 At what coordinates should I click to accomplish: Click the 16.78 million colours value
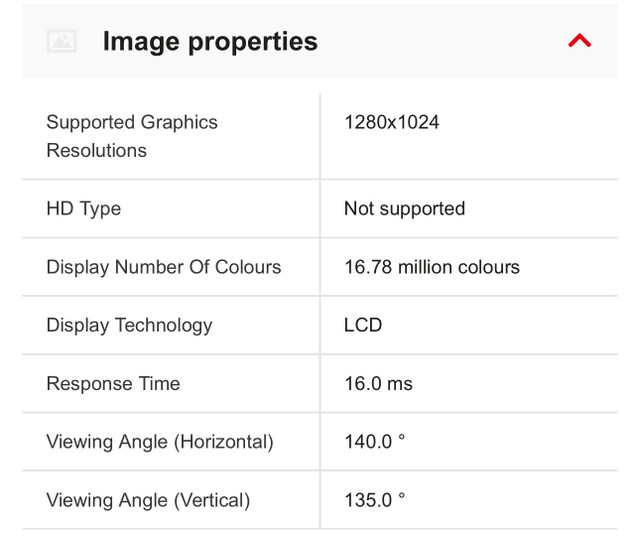pyautogui.click(x=432, y=267)
